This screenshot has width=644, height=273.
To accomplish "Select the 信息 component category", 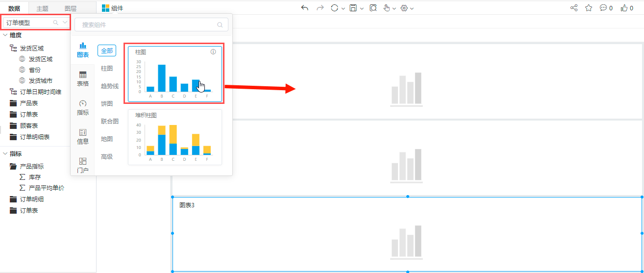I will [83, 137].
